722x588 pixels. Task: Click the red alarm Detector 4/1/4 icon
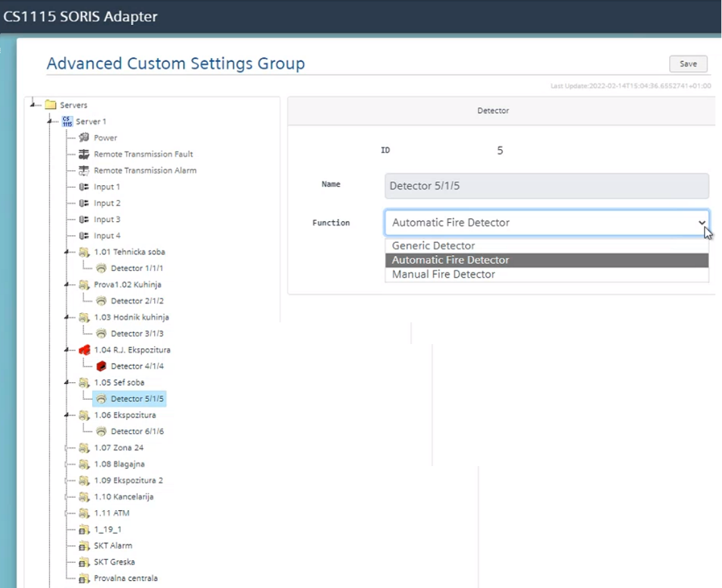[x=101, y=366]
